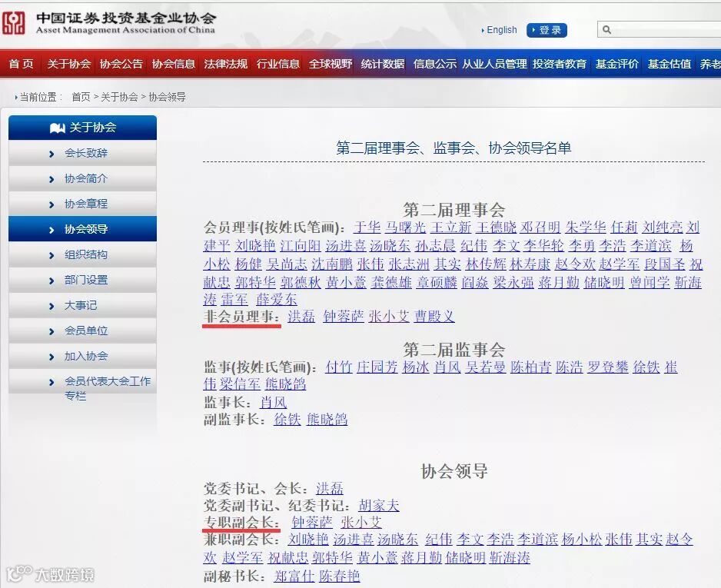
Task: Open non-member director link 曹殿义
Action: tap(434, 317)
